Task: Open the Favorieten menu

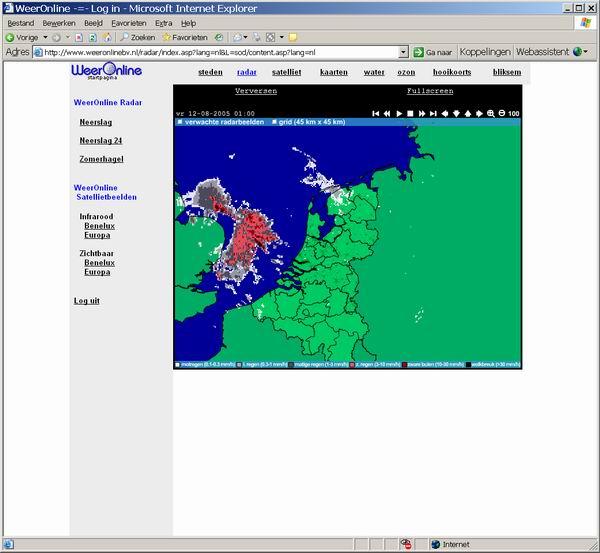Action: pos(129,23)
